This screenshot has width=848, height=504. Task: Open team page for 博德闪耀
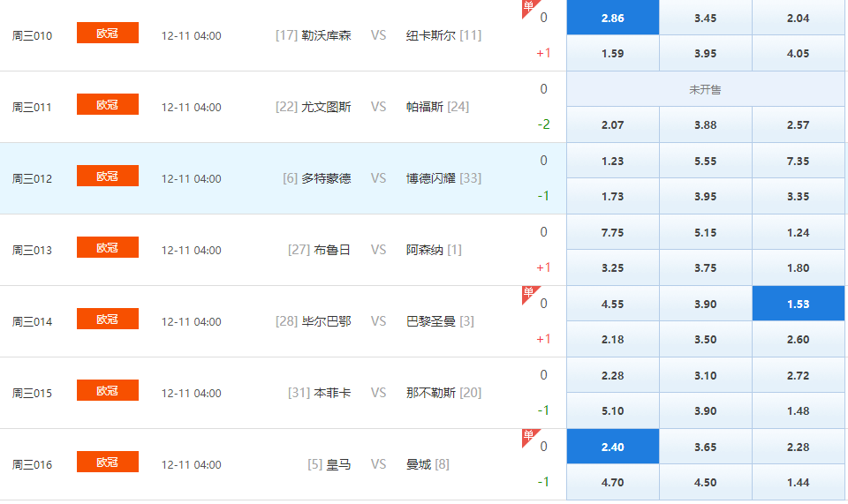pyautogui.click(x=430, y=178)
